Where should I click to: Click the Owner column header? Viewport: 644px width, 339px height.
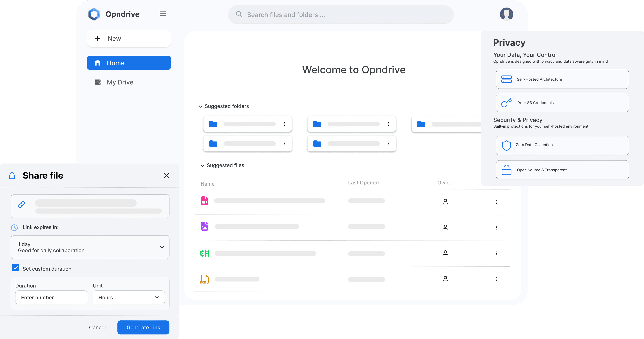tap(445, 183)
